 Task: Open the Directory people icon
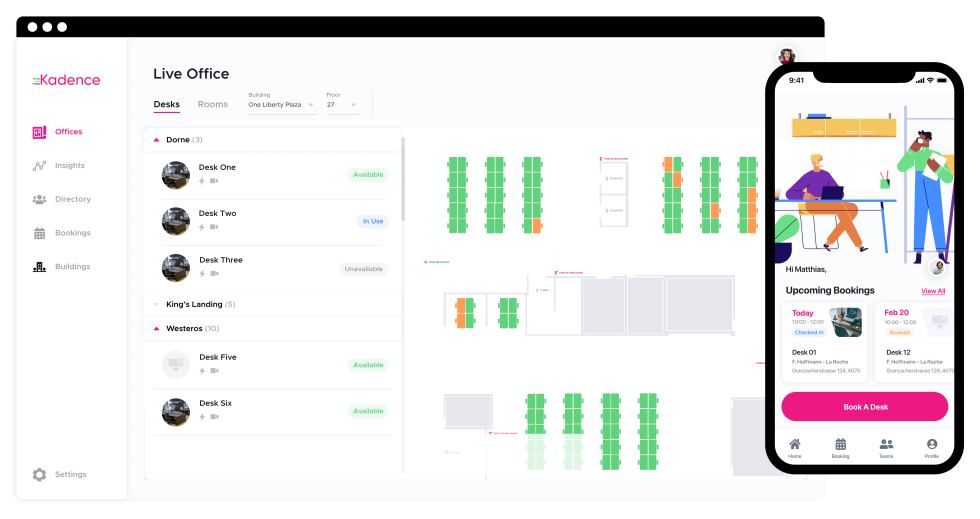(x=39, y=200)
